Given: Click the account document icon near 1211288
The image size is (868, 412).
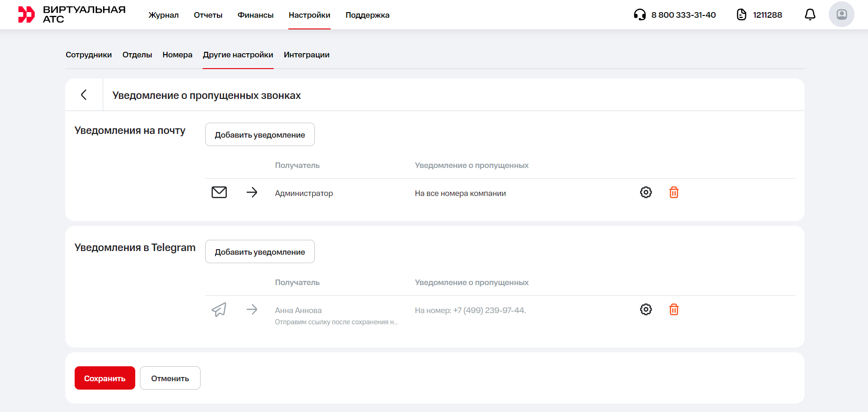Looking at the screenshot, I should point(741,14).
